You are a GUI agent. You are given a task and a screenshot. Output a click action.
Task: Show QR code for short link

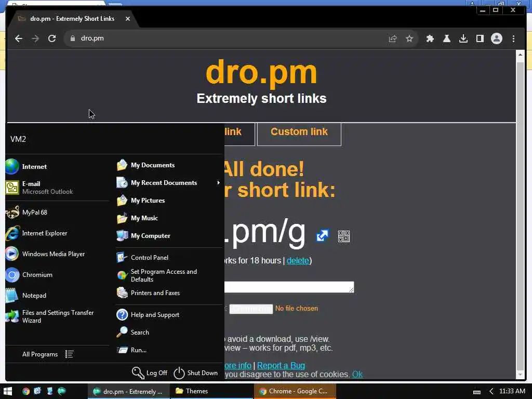pyautogui.click(x=344, y=236)
